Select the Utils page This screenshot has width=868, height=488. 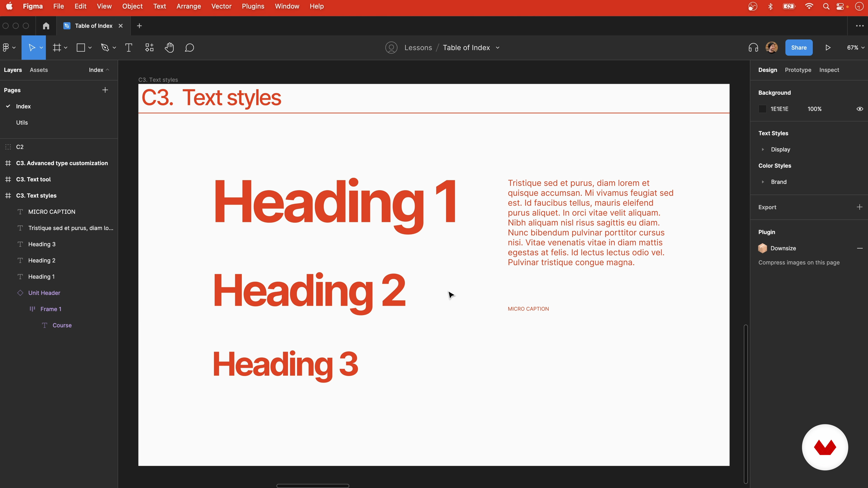pos(22,123)
